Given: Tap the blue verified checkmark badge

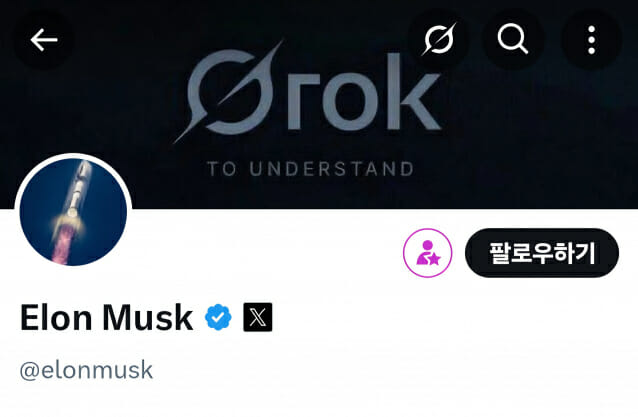Looking at the screenshot, I should tap(218, 318).
